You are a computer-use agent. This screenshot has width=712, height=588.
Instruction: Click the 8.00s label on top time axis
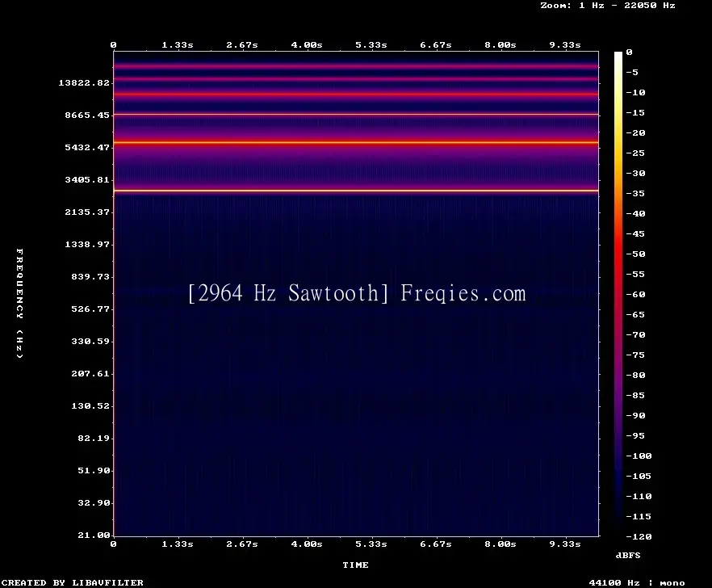[x=500, y=45]
